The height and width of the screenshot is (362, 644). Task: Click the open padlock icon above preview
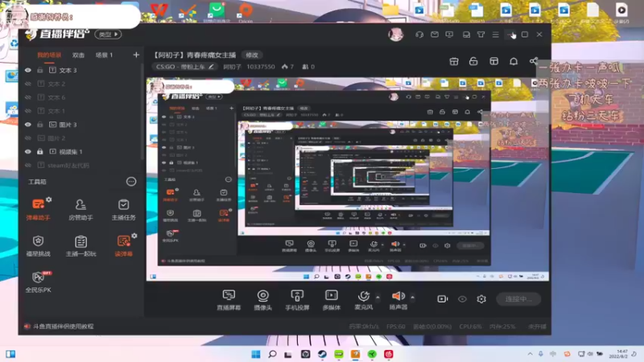click(x=473, y=62)
